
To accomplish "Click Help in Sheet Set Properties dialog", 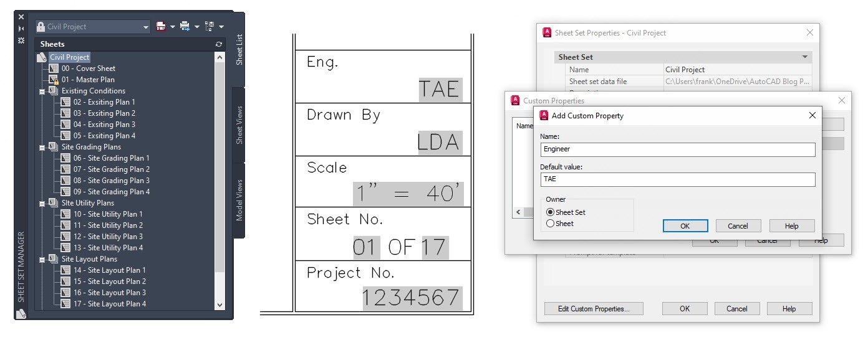I will click(789, 309).
